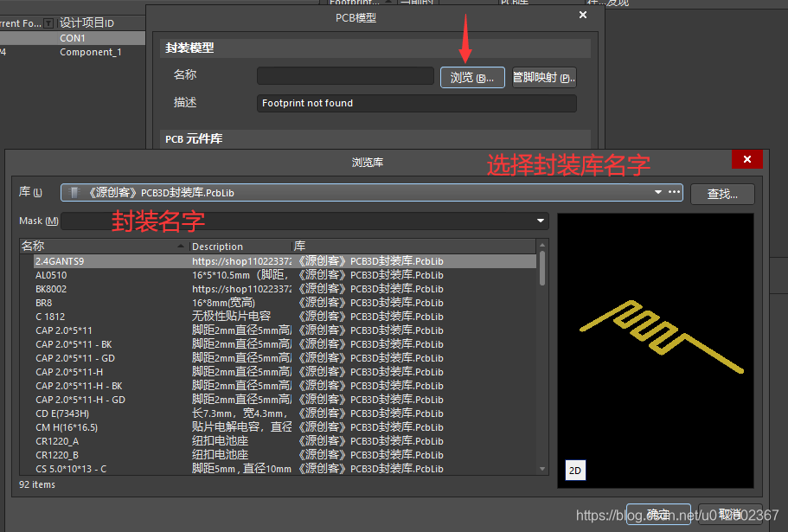Screen dimensions: 788x532
Task: Click the ellipsis button beside library field
Action: [675, 193]
